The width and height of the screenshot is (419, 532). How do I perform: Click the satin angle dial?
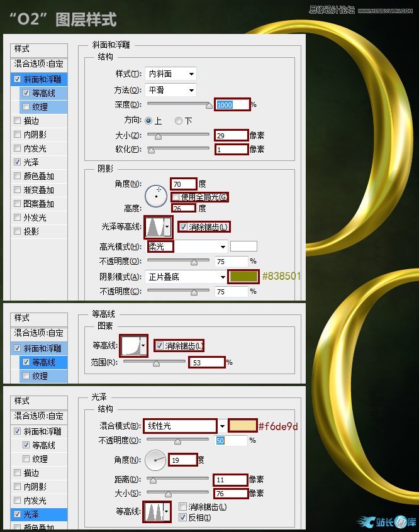pos(155,460)
